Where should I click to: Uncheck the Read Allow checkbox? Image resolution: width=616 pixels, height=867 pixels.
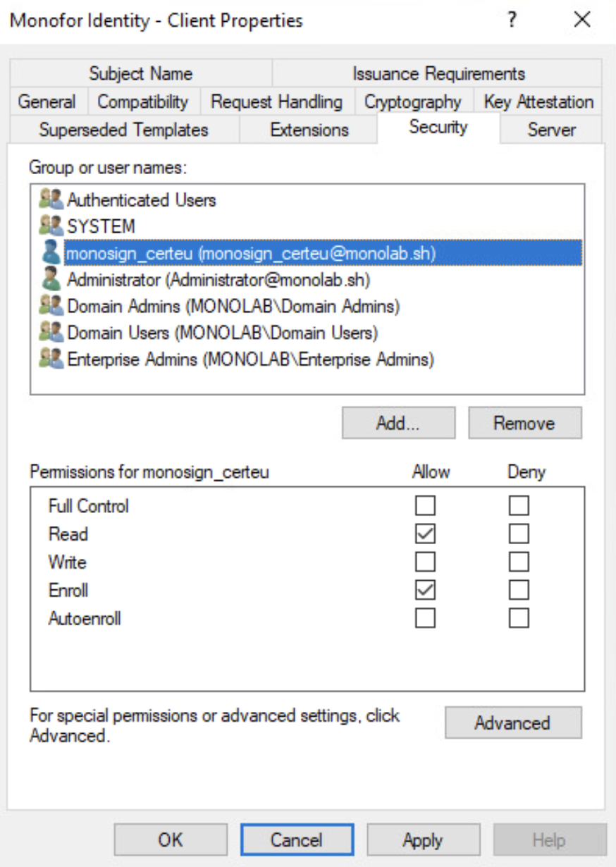(425, 534)
